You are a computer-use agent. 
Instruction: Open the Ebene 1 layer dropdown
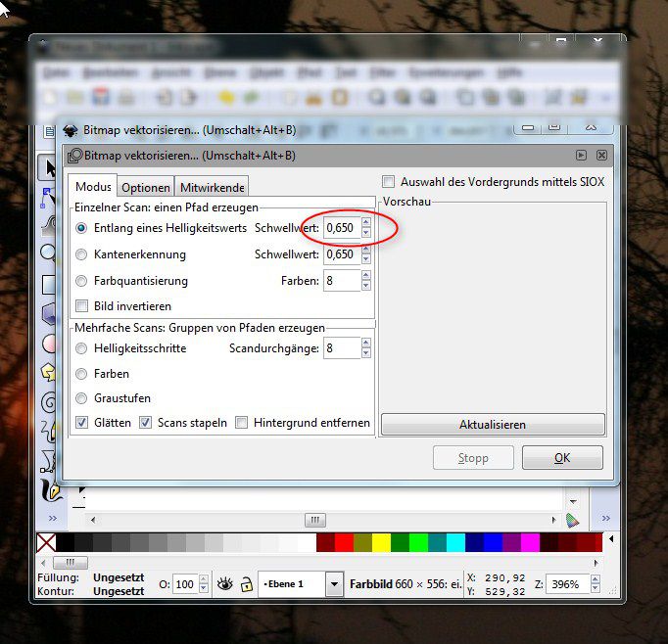click(335, 584)
